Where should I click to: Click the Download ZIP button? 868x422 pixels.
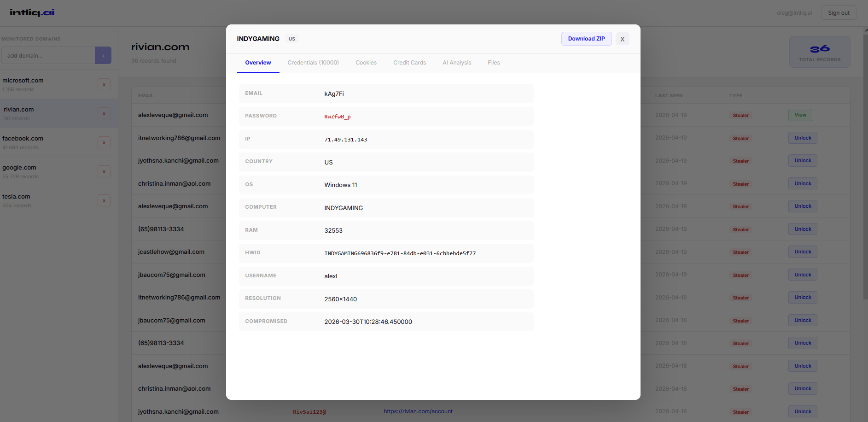(x=586, y=39)
